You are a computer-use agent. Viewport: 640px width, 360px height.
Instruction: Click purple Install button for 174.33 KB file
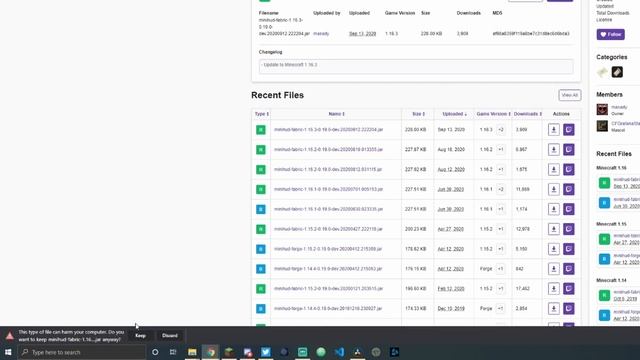point(569,309)
